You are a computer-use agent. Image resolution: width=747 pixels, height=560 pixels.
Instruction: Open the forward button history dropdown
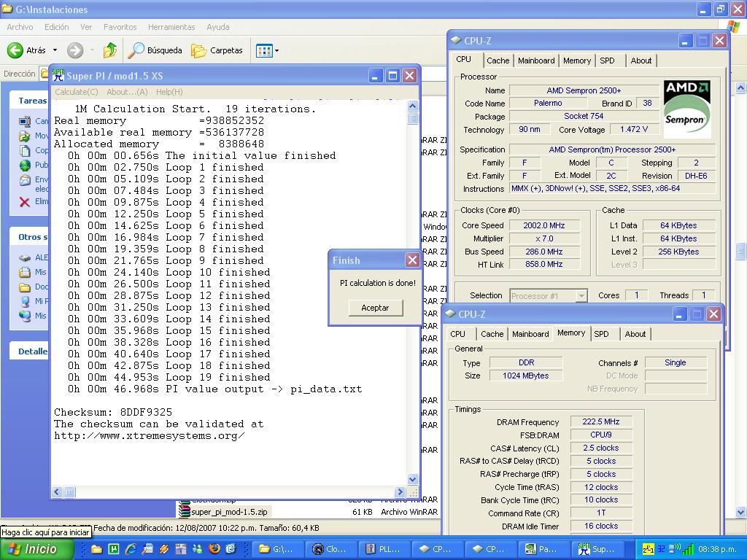coord(91,50)
